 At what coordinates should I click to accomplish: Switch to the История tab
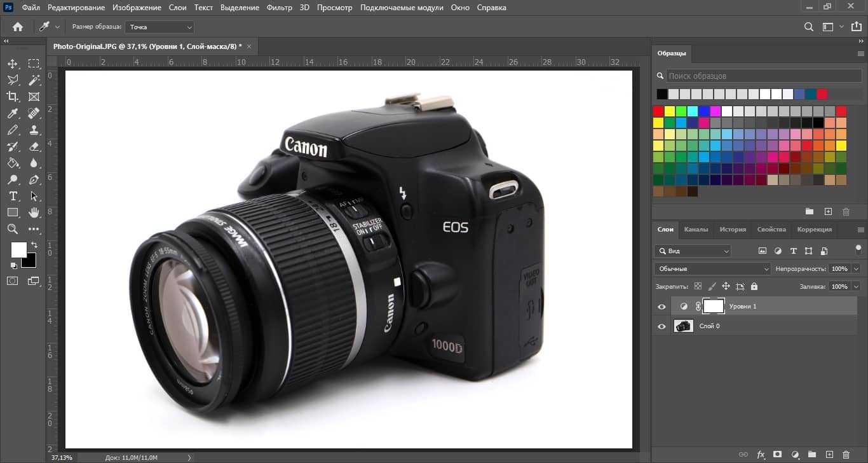click(733, 230)
